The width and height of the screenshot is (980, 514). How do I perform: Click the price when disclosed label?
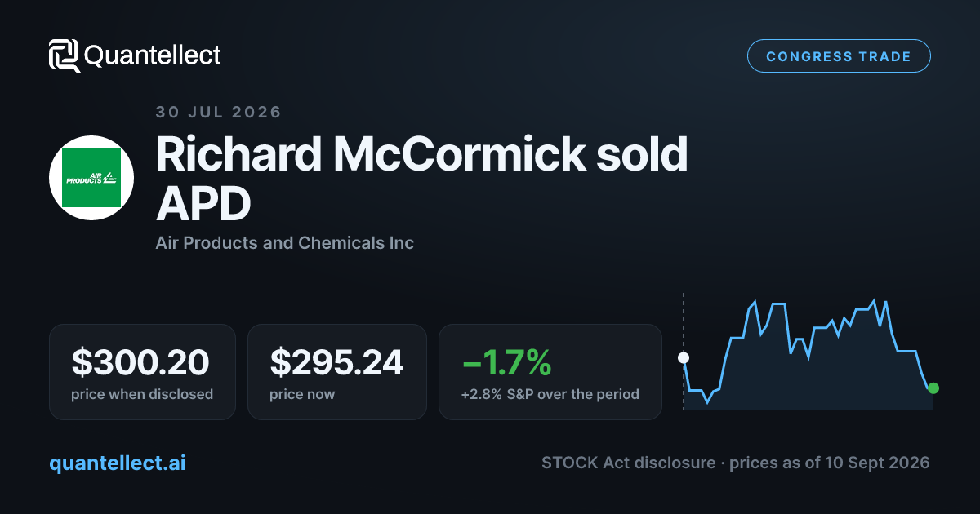click(142, 394)
